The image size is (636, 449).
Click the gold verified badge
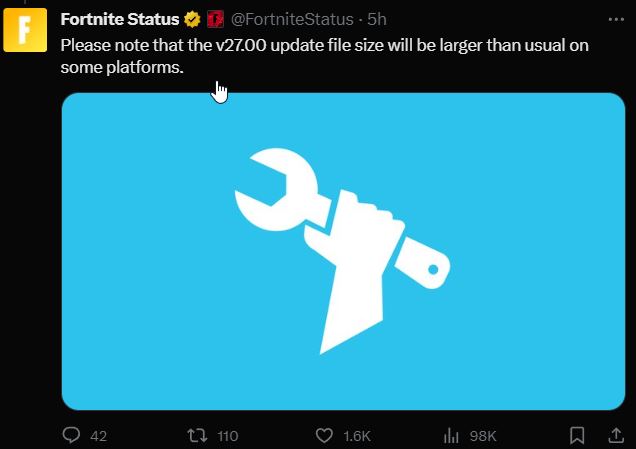pyautogui.click(x=192, y=19)
